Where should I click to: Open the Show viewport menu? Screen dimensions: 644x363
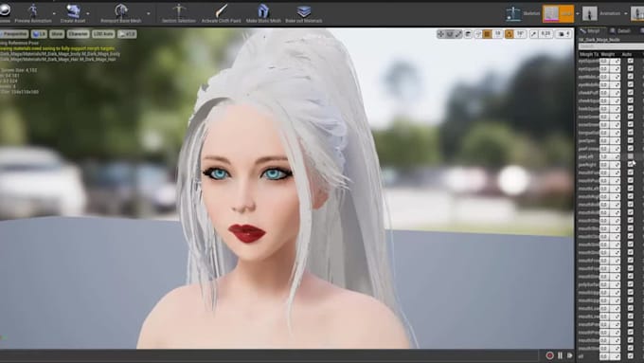click(57, 34)
